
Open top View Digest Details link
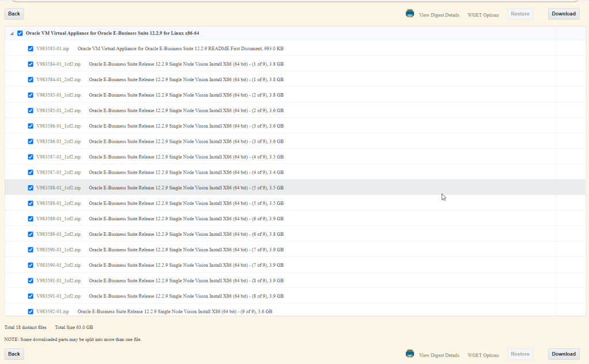click(x=439, y=15)
